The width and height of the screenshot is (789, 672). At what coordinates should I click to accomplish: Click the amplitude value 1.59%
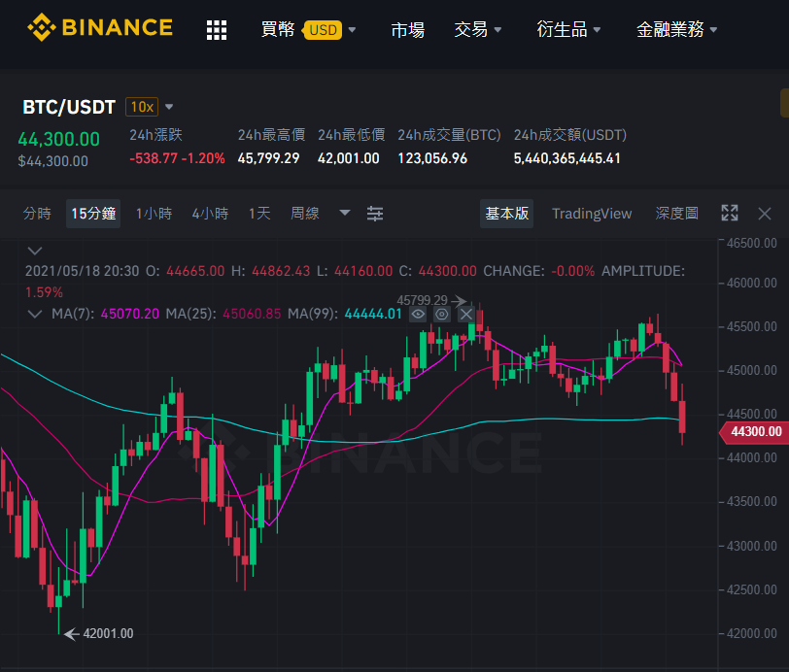[45, 292]
